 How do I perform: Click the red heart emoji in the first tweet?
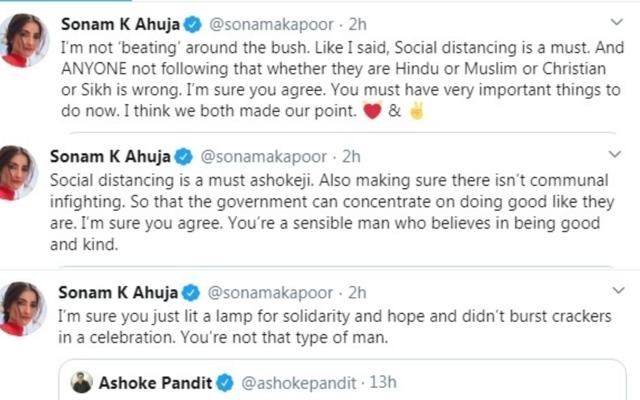pyautogui.click(x=372, y=111)
